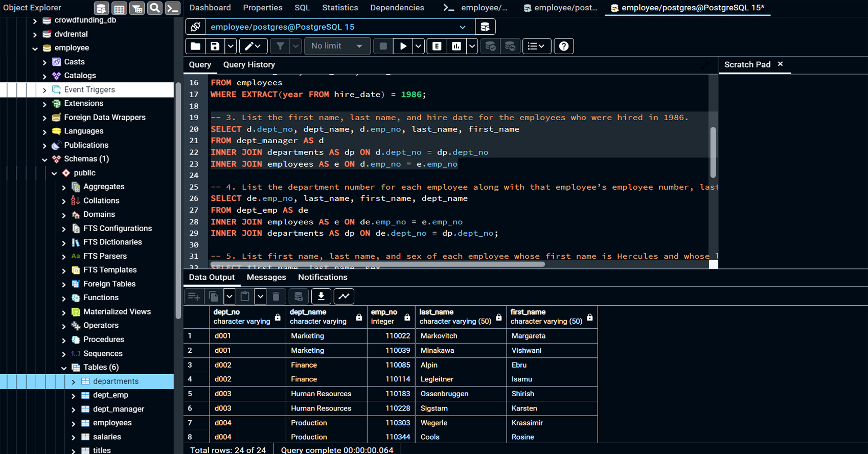
Task: Open the Graph Visualiser icon
Action: coord(344,296)
